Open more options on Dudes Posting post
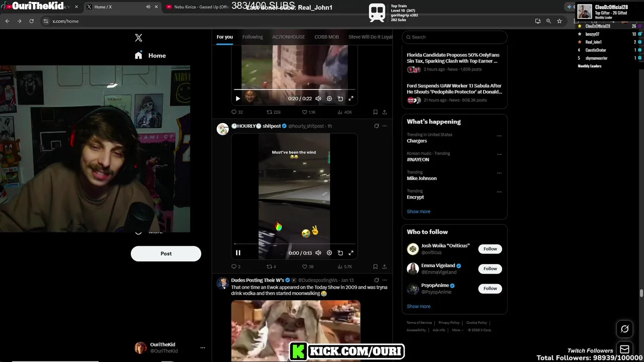The width and height of the screenshot is (644, 362). [x=384, y=280]
